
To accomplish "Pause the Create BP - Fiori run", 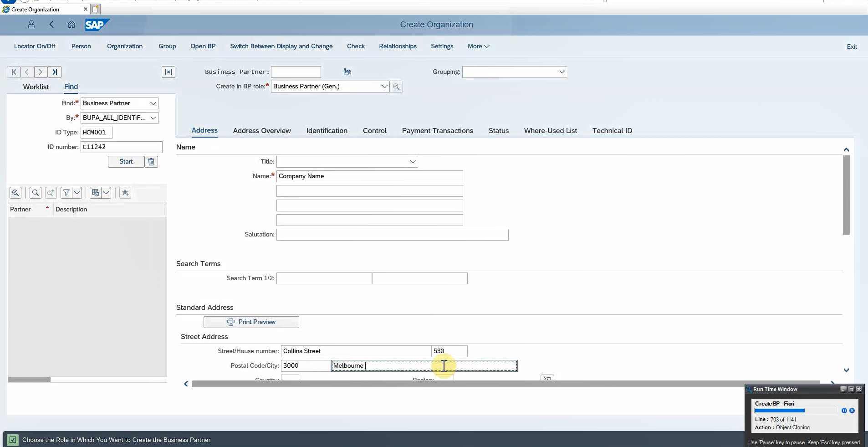I will tap(844, 411).
